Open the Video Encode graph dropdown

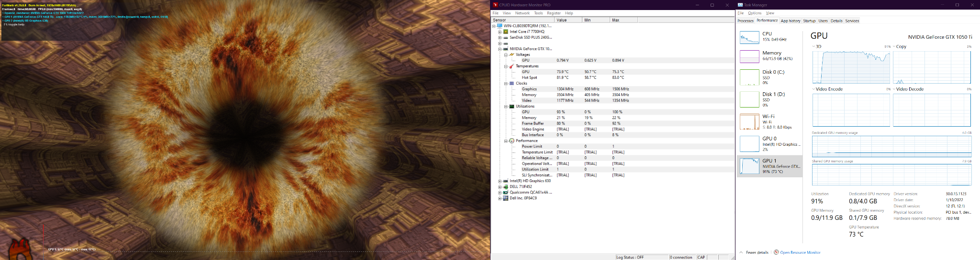pos(813,89)
